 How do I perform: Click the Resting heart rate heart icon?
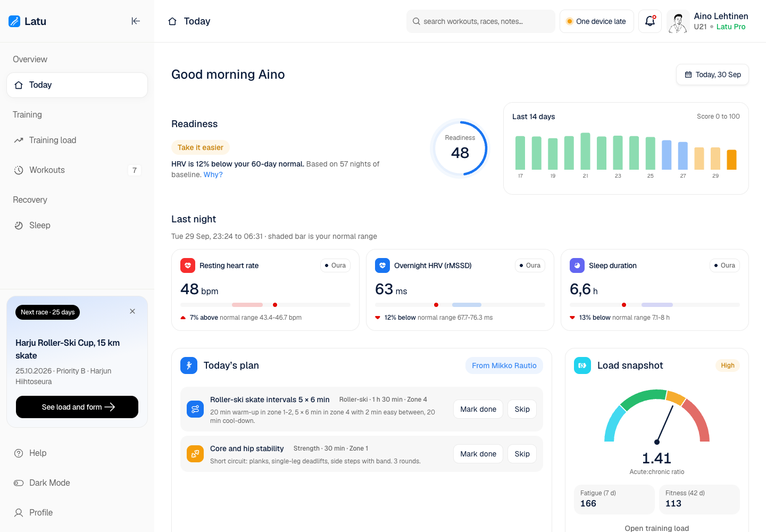point(188,265)
